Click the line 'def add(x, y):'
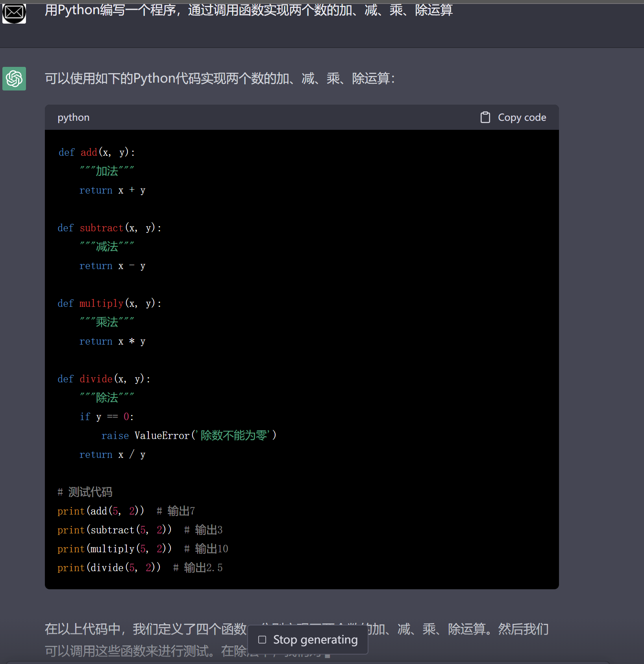Image resolution: width=644 pixels, height=664 pixels. (97, 152)
